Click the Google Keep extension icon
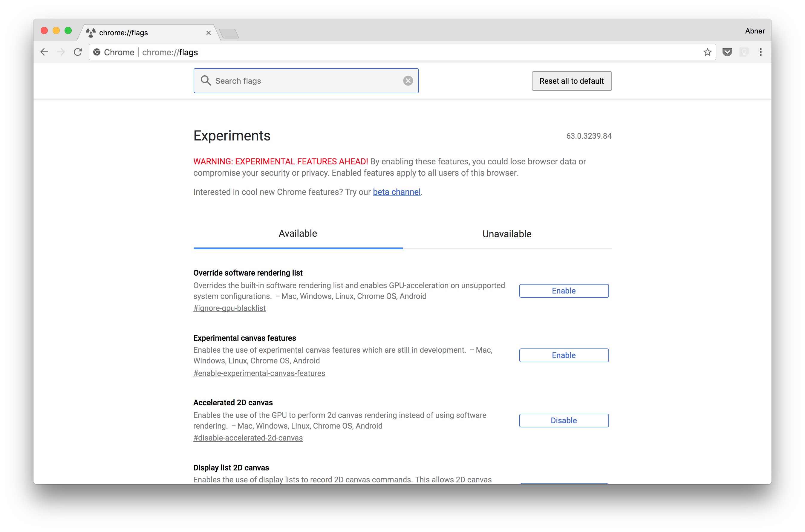805x532 pixels. [x=744, y=52]
